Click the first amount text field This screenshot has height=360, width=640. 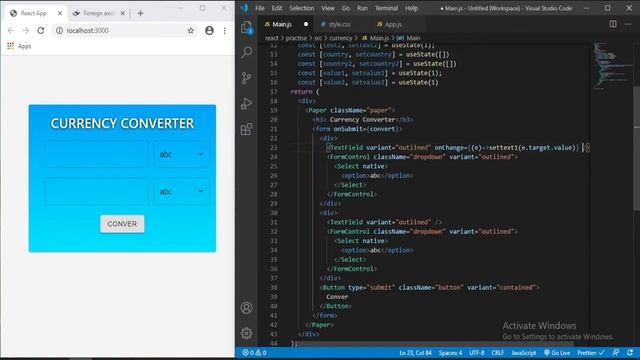click(x=97, y=154)
